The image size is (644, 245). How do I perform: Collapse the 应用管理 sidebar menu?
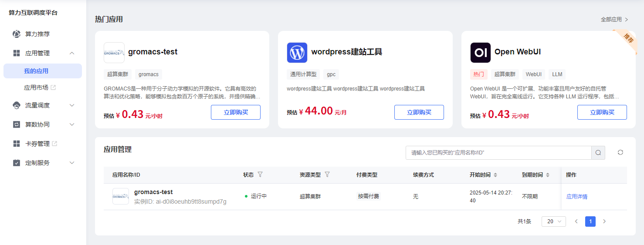coord(72,53)
